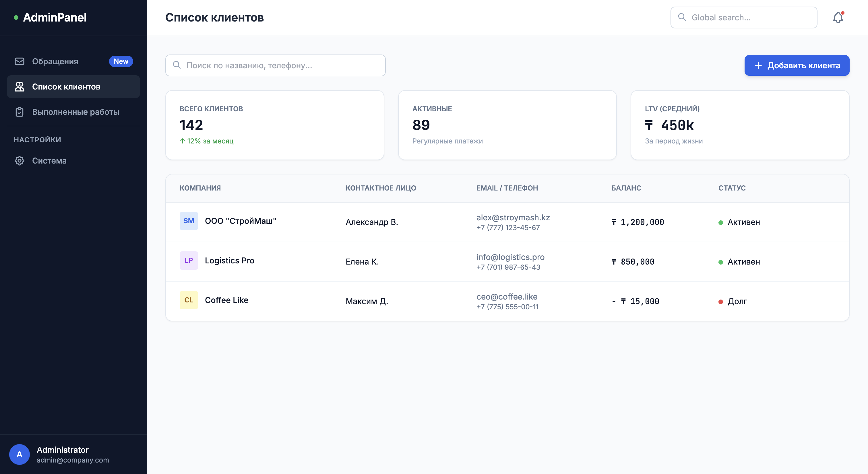
Task: Click the Баланс column header
Action: [x=626, y=188]
